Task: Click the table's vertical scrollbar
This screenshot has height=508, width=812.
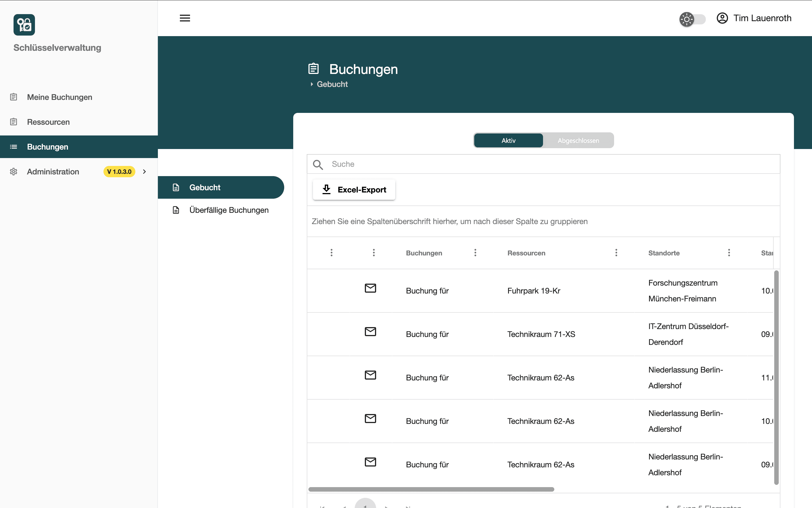Action: point(776,377)
